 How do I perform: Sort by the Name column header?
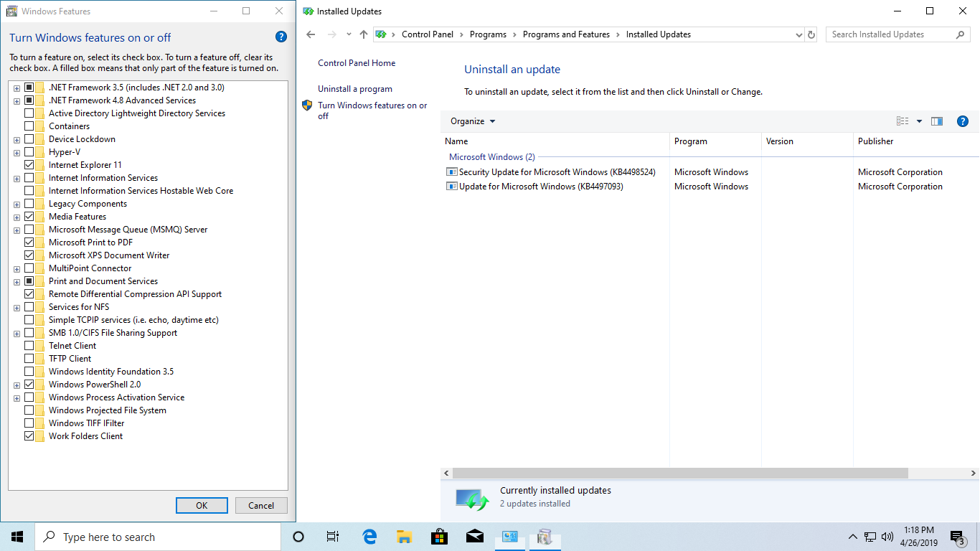(x=555, y=141)
